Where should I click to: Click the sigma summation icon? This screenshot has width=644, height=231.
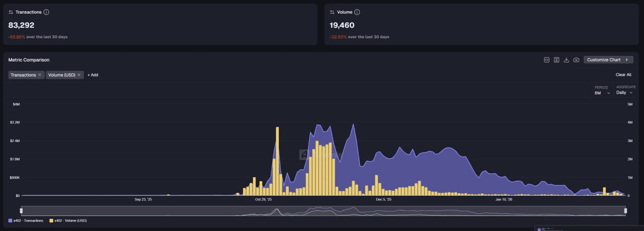coord(556,60)
